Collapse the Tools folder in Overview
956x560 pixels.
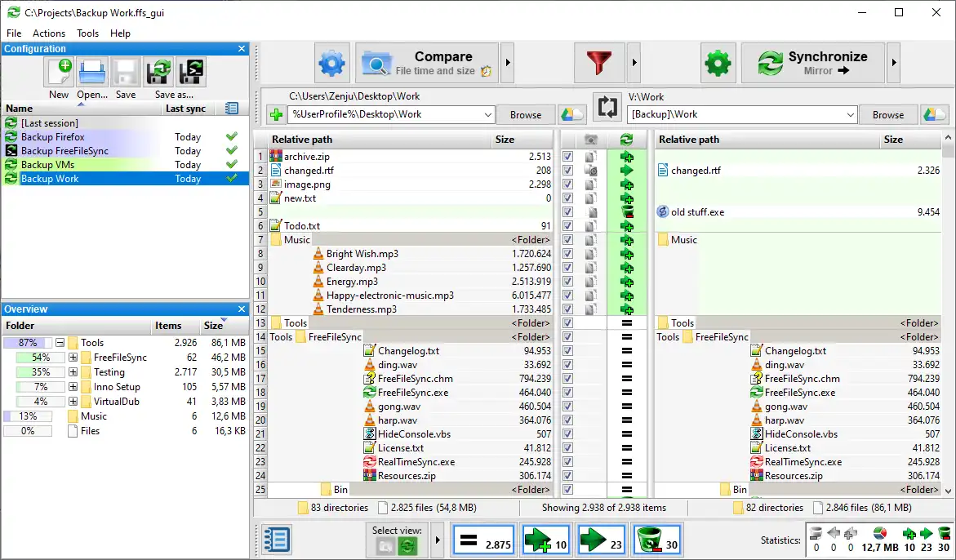pyautogui.click(x=60, y=343)
